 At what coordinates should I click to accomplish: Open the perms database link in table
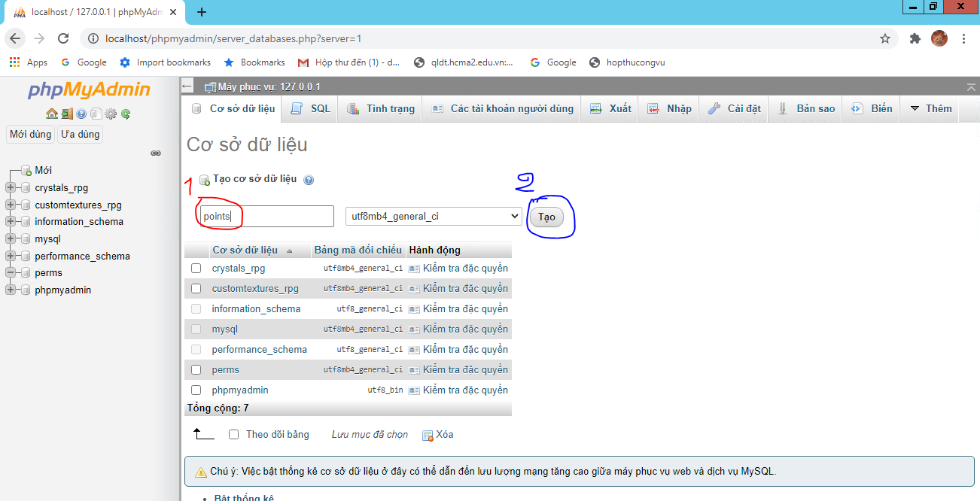click(226, 370)
